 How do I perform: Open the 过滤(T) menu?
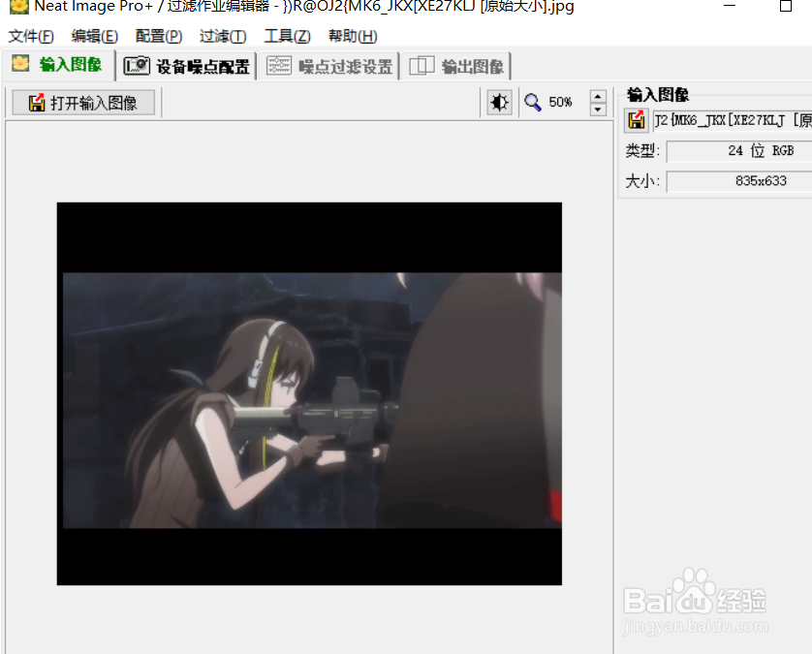(223, 36)
